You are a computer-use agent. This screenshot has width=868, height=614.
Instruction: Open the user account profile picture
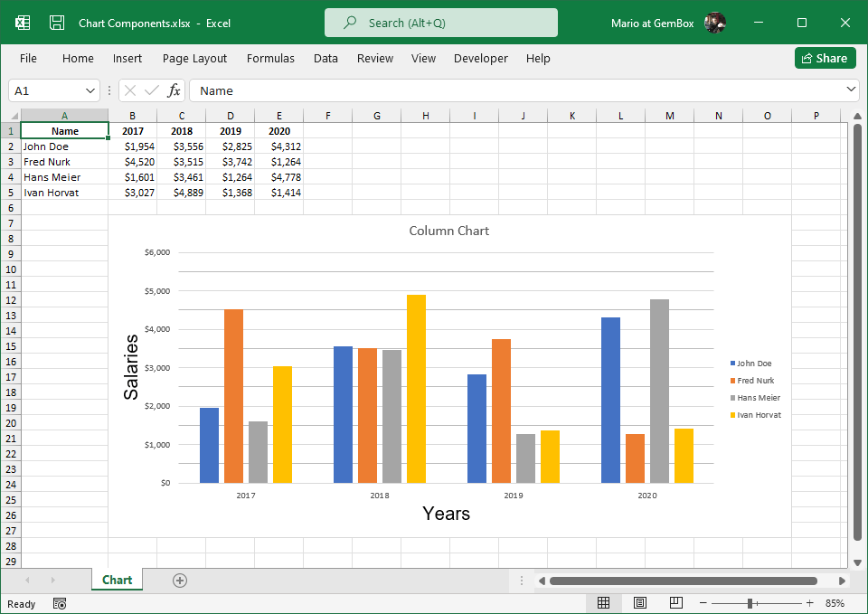tap(714, 23)
